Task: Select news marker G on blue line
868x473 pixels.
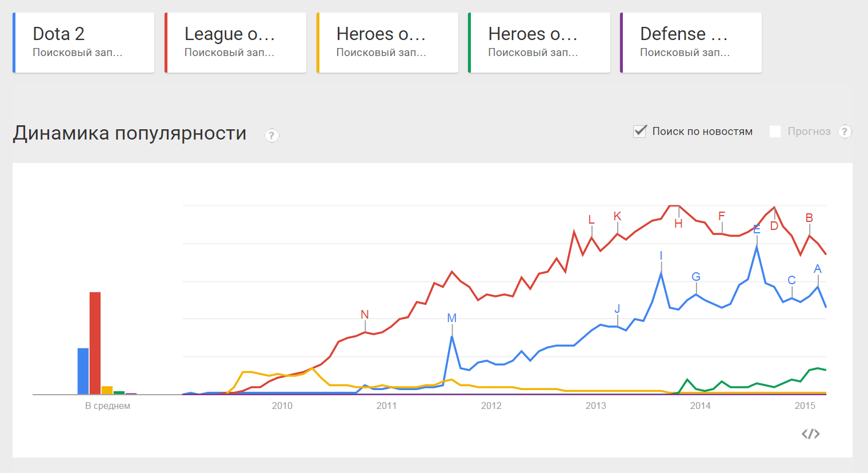Action: [x=696, y=277]
